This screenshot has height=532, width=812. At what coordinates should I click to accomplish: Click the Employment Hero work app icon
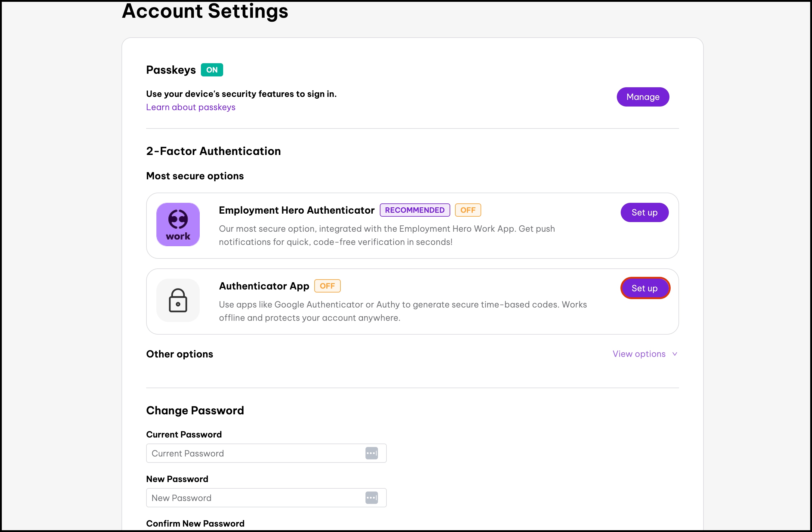click(x=178, y=224)
